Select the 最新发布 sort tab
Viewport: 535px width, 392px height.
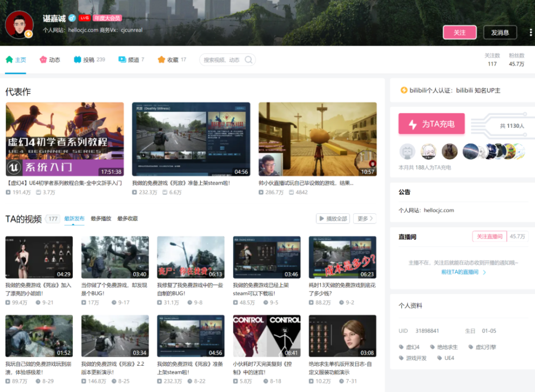[x=74, y=219]
